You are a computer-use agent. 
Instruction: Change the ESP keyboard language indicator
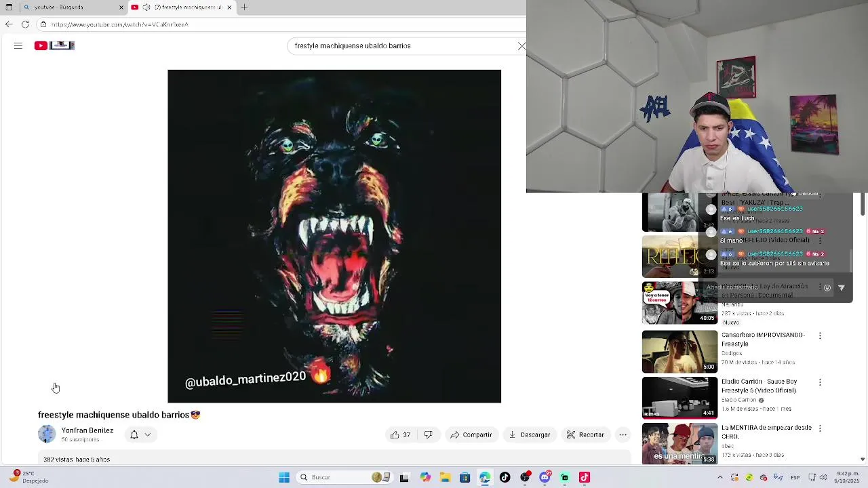pyautogui.click(x=795, y=477)
